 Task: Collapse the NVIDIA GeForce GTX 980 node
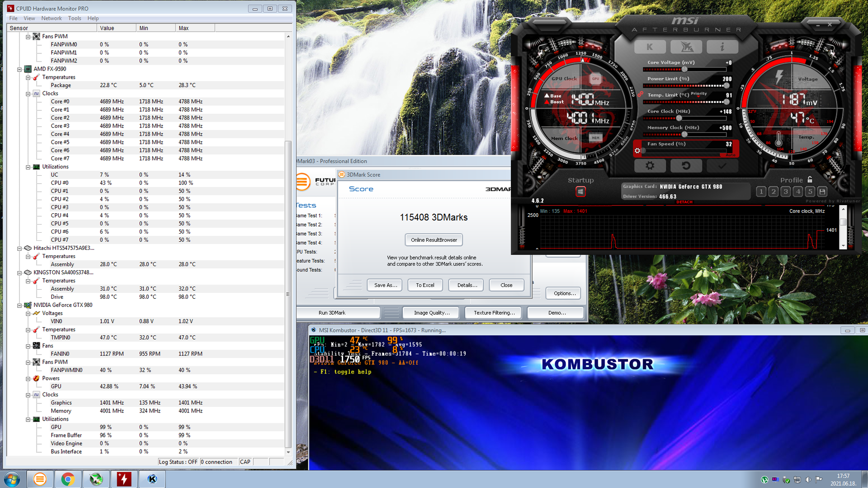pyautogui.click(x=19, y=305)
